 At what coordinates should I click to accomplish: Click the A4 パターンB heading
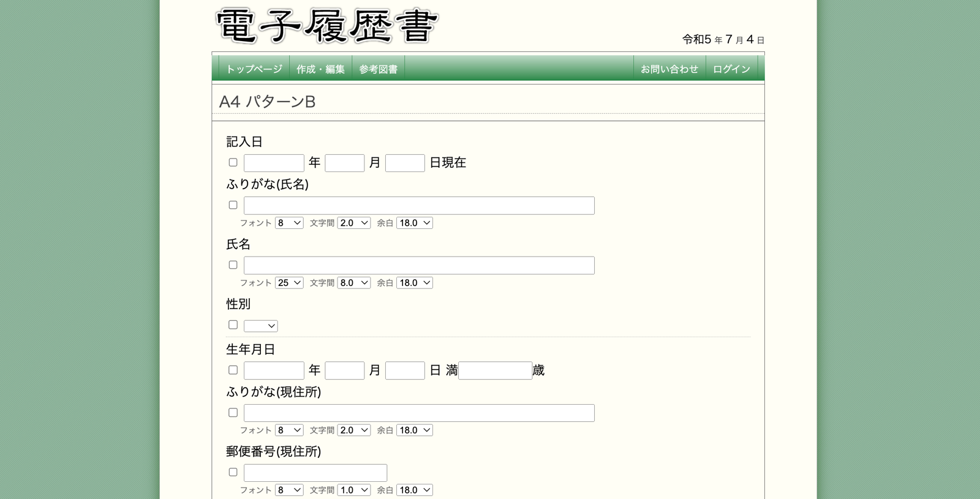coord(267,102)
